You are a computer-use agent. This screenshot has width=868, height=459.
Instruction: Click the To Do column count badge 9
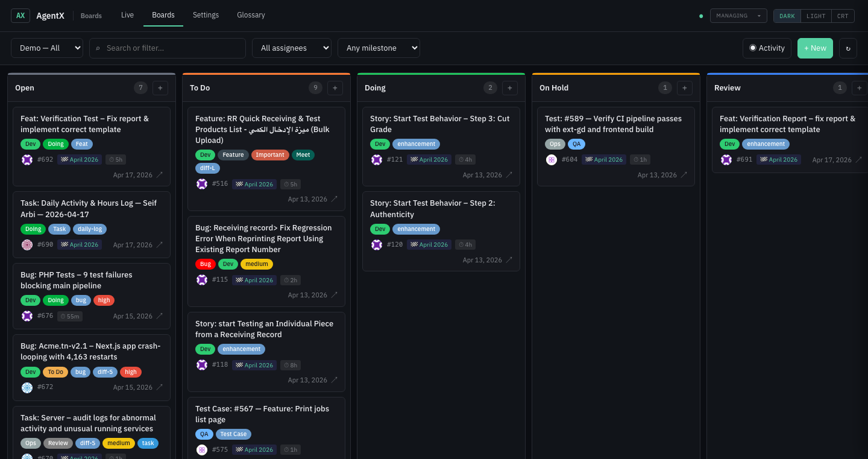click(315, 88)
